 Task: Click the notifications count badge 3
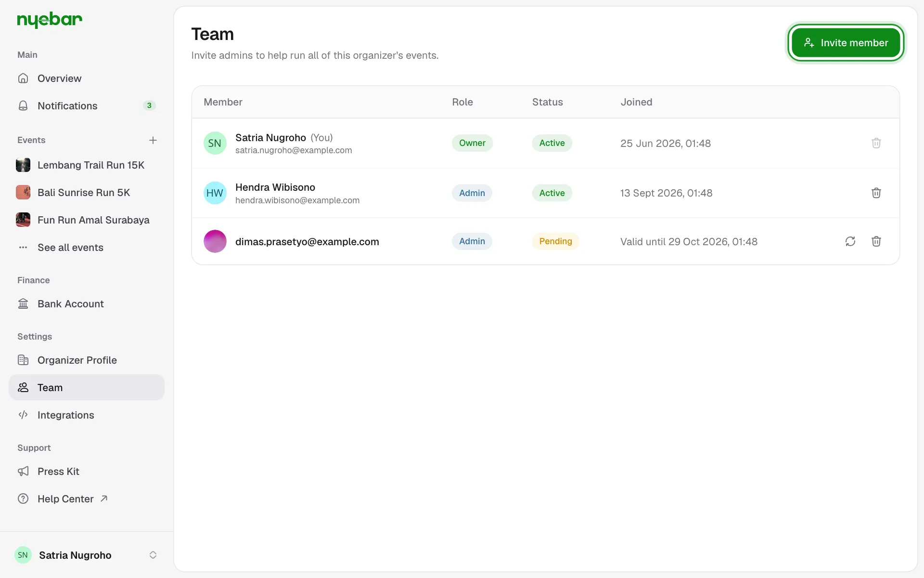(x=149, y=105)
